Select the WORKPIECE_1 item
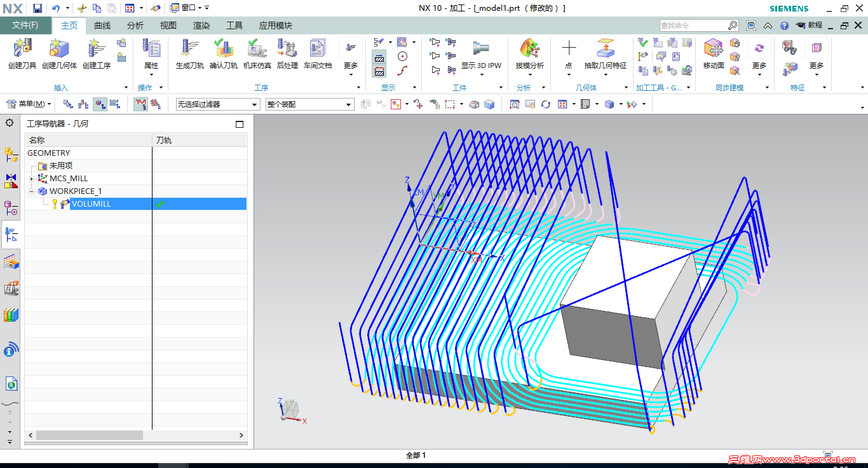This screenshot has height=468, width=868. (76, 191)
